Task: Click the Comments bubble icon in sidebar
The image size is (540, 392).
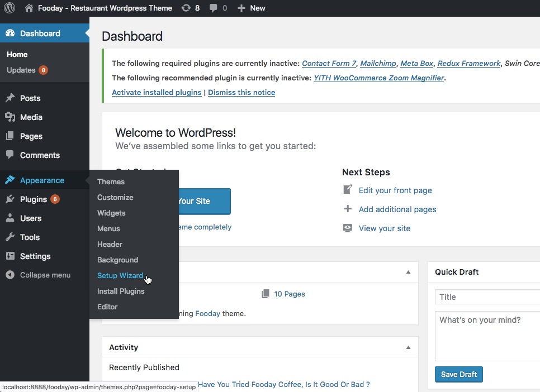Action: 10,155
